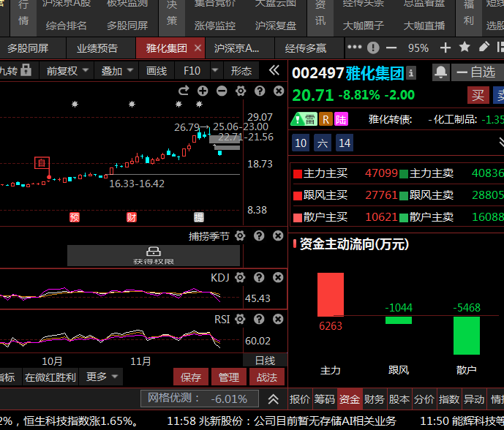Image resolution: width=504 pixels, height=430 pixels.
Task: Open 大咖直播 in top menu
Action: (424, 26)
